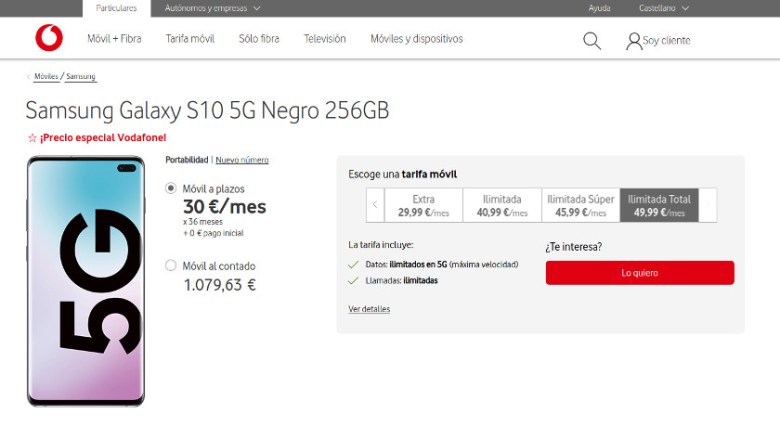Expand tariff details via Ver detalles

point(369,309)
